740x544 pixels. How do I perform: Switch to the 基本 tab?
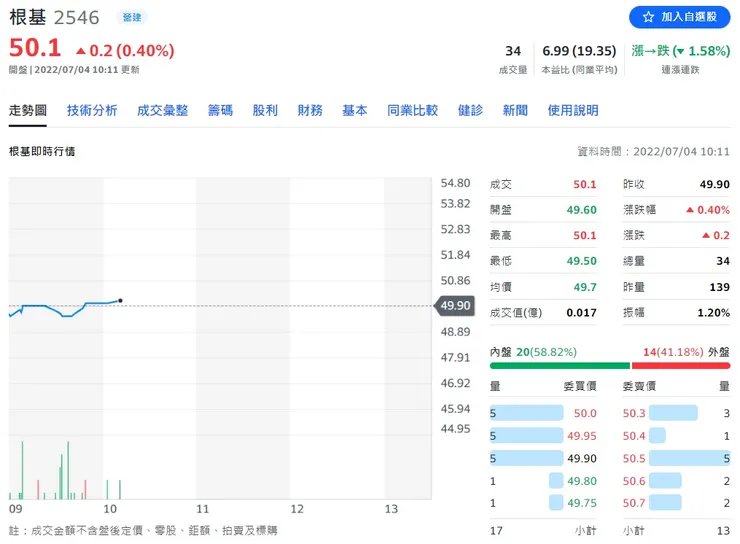pyautogui.click(x=355, y=111)
